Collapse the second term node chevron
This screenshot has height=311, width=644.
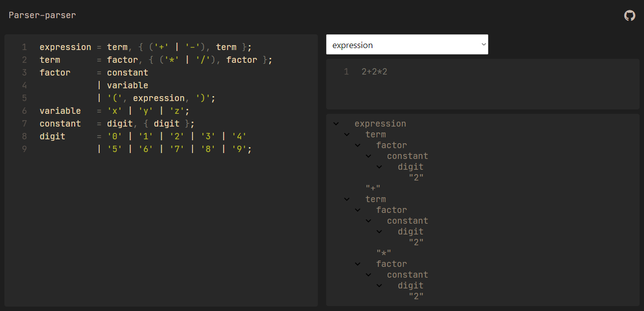click(x=347, y=199)
